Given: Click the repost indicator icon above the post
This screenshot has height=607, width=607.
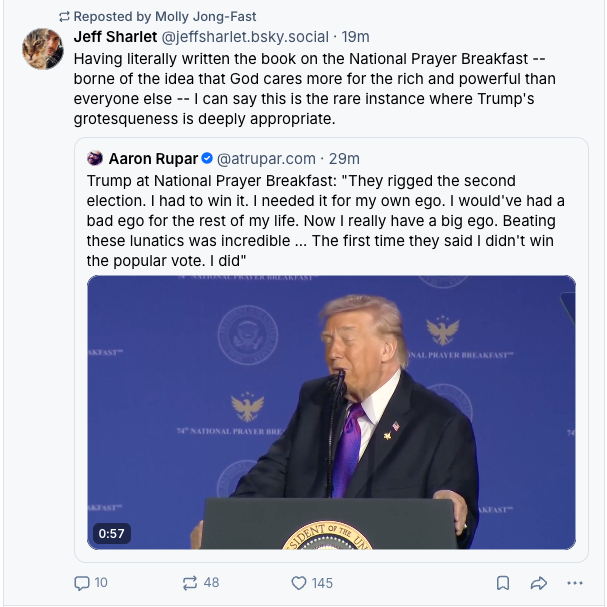Looking at the screenshot, I should click(65, 17).
